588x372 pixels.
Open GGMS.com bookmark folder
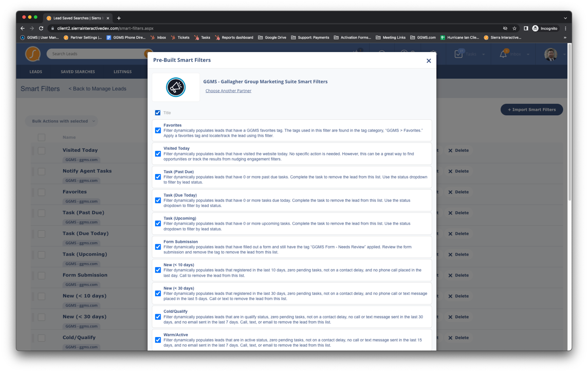pos(423,37)
